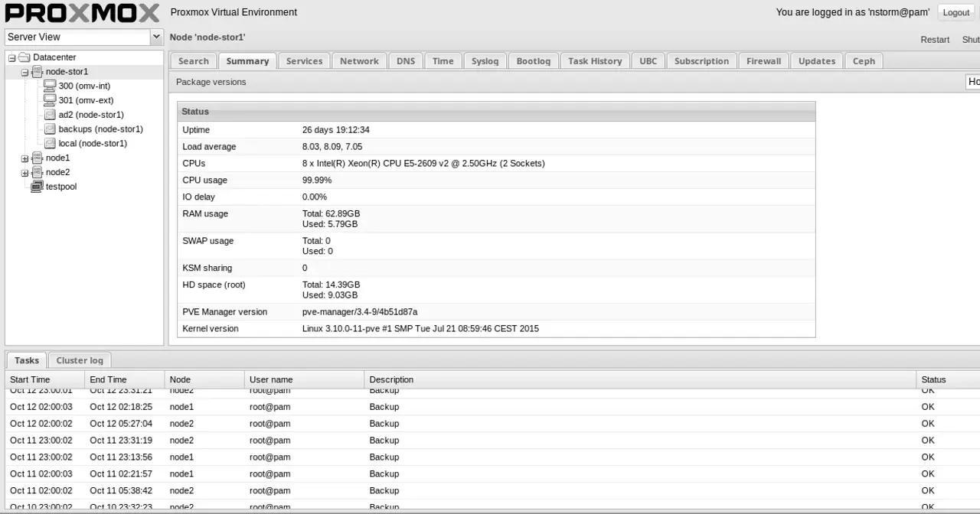Sort tasks by Start Time column header
This screenshot has width=980, height=514.
pos(44,379)
